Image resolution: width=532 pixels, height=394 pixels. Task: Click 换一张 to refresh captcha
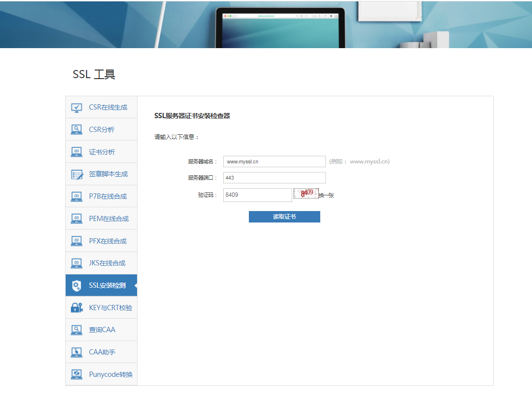(326, 195)
